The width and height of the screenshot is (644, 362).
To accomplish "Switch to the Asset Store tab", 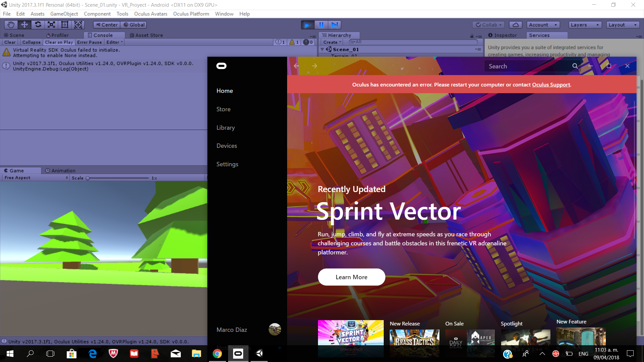I will [x=146, y=35].
